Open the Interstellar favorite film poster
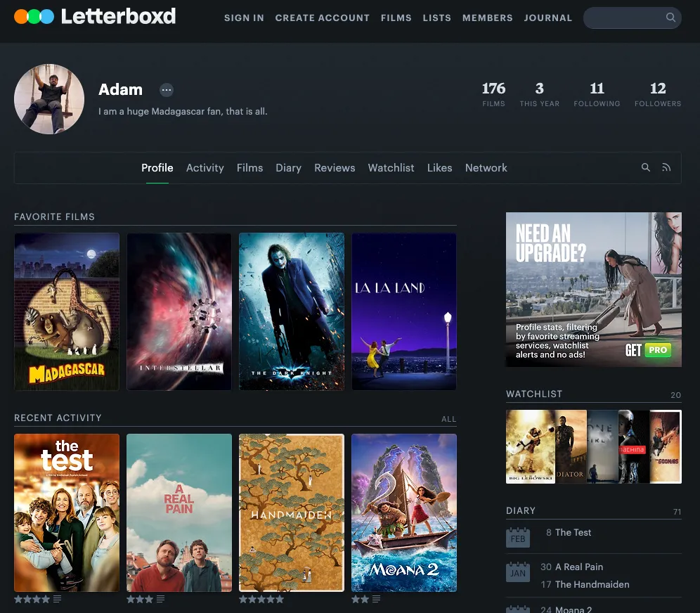Screen dimensions: 700x613 point(179,311)
